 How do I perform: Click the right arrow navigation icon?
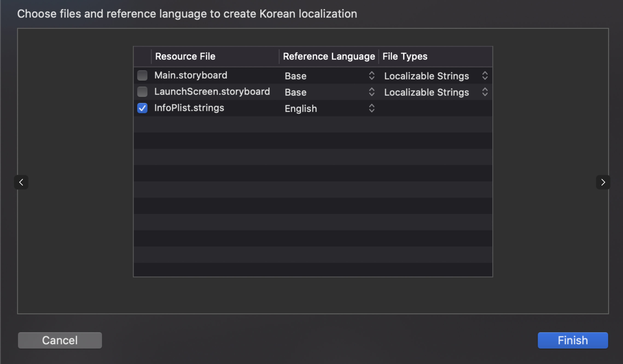(x=603, y=182)
